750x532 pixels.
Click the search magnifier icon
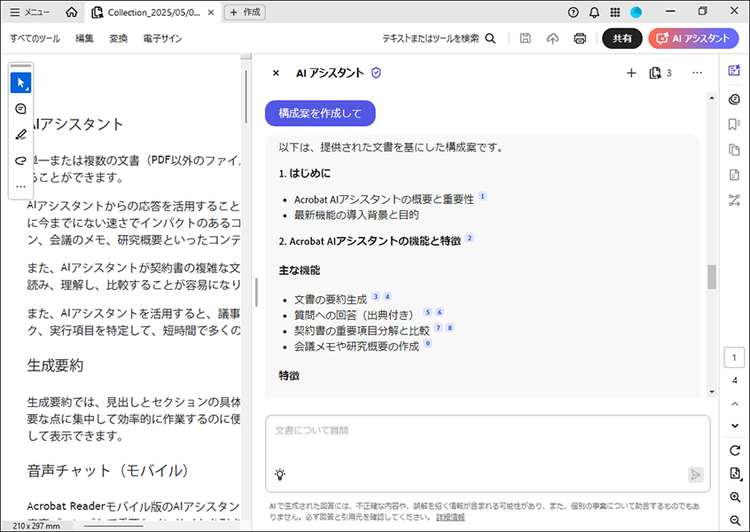coord(490,38)
